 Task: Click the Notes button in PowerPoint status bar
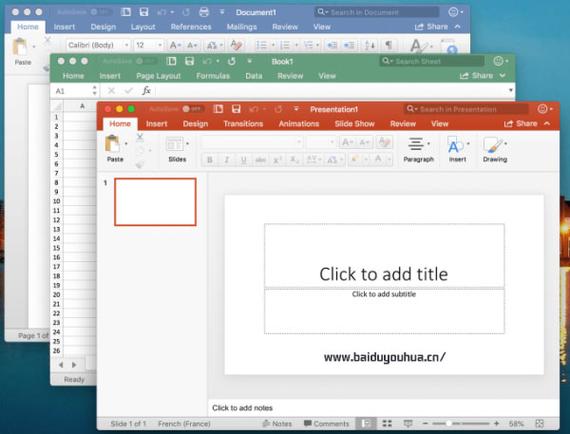(x=277, y=423)
